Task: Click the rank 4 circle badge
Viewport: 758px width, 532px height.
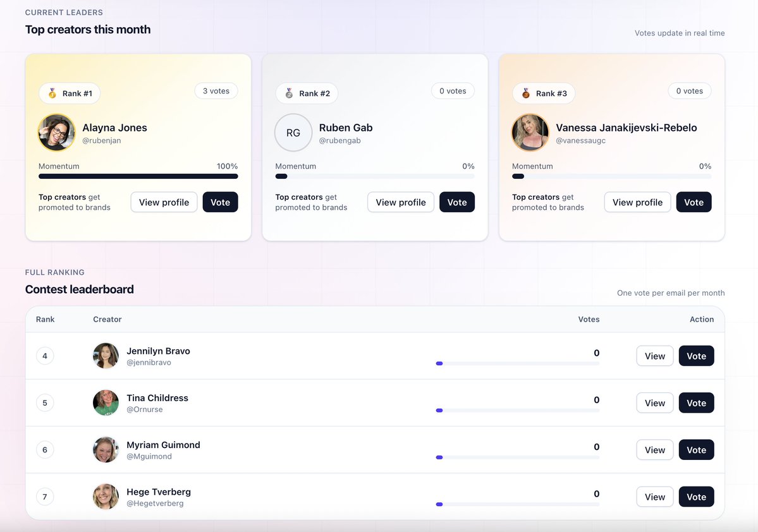Action: point(45,356)
